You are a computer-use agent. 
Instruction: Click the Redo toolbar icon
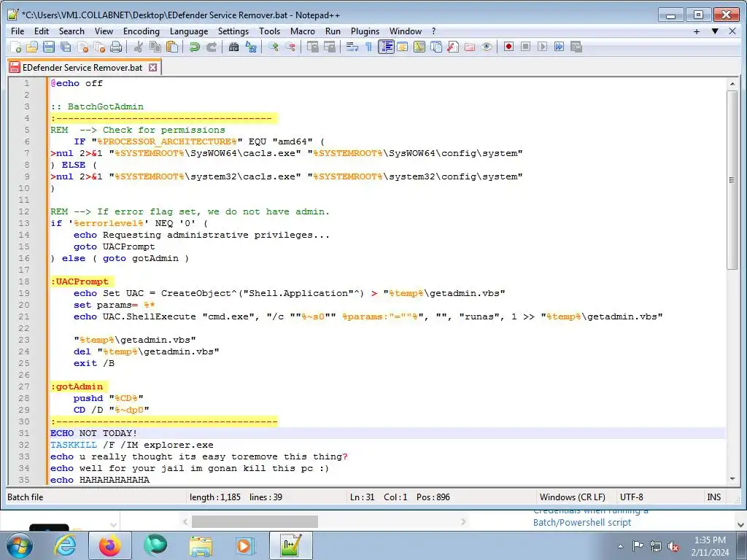pyautogui.click(x=211, y=47)
